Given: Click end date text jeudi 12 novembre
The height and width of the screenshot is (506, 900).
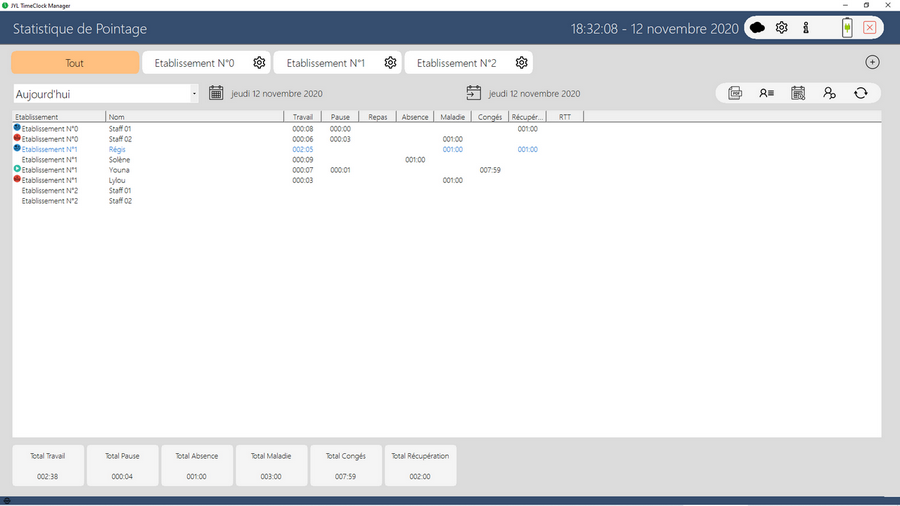Looking at the screenshot, I should tap(534, 94).
